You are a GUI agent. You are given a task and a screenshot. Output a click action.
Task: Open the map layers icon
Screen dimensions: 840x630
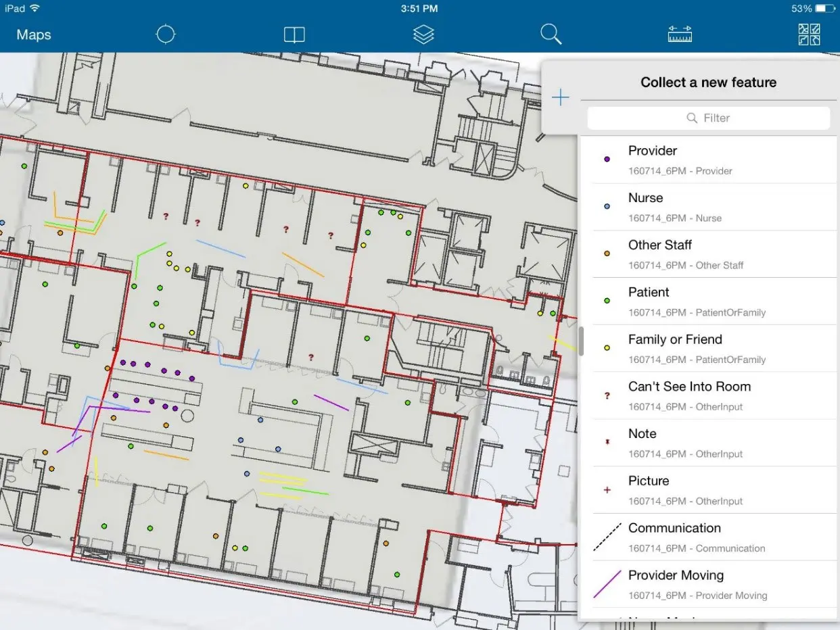(x=423, y=34)
